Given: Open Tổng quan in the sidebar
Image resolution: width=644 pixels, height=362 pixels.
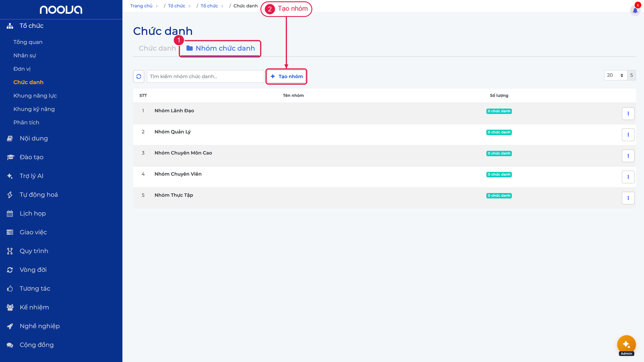Looking at the screenshot, I should tap(28, 42).
